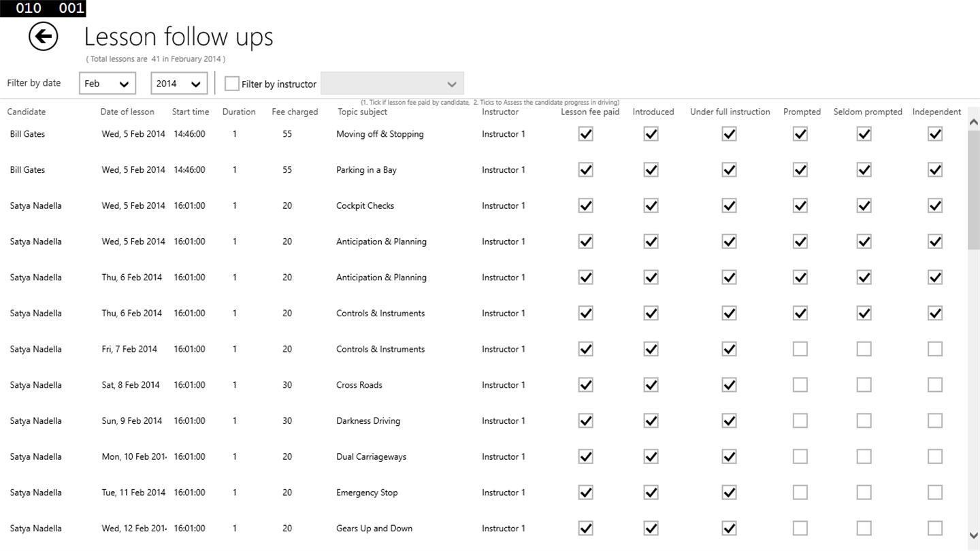Click the Instructor column header
This screenshot has width=980, height=551.
[x=500, y=112]
